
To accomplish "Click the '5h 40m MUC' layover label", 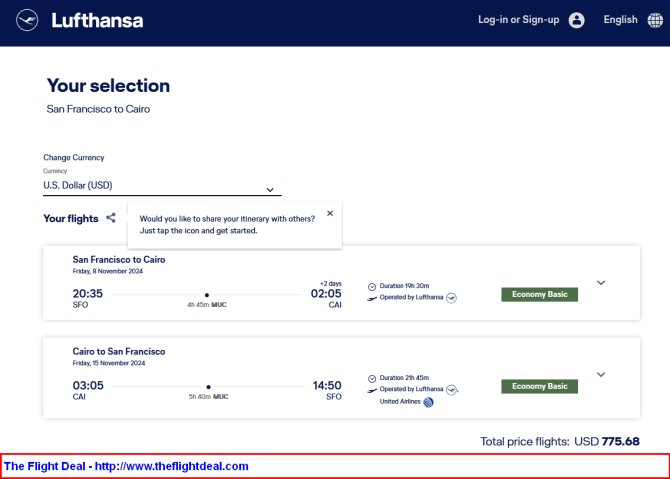I will (x=209, y=397).
